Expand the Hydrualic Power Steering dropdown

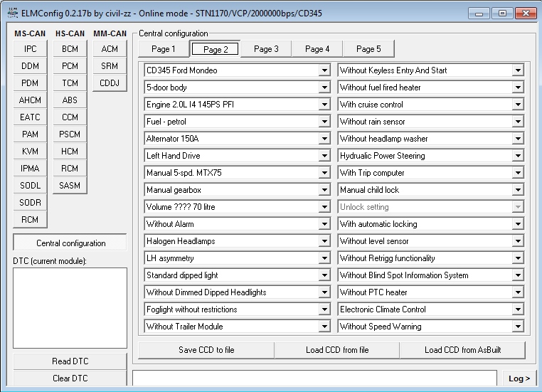518,156
